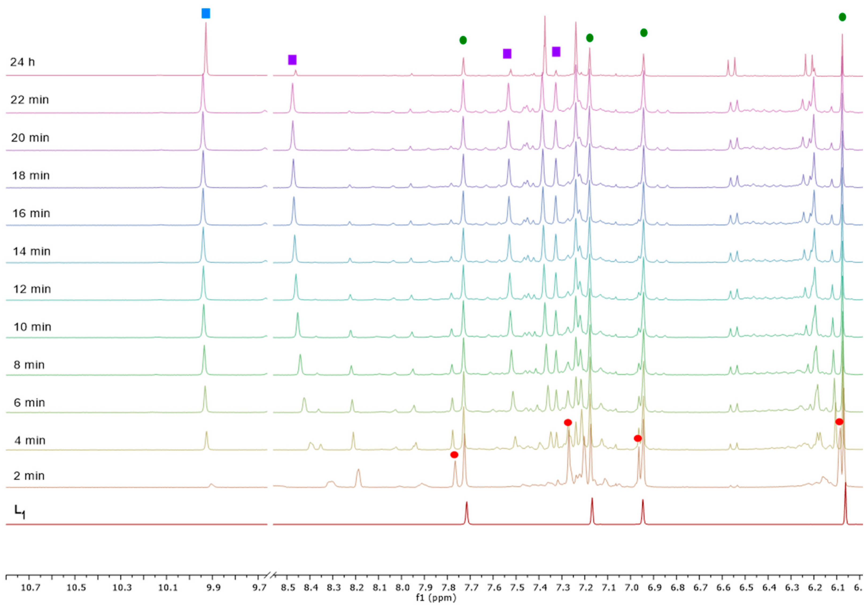This screenshot has width=868, height=609.
Task: Select the purple square marker at 8.45 ppm
Action: (x=292, y=60)
